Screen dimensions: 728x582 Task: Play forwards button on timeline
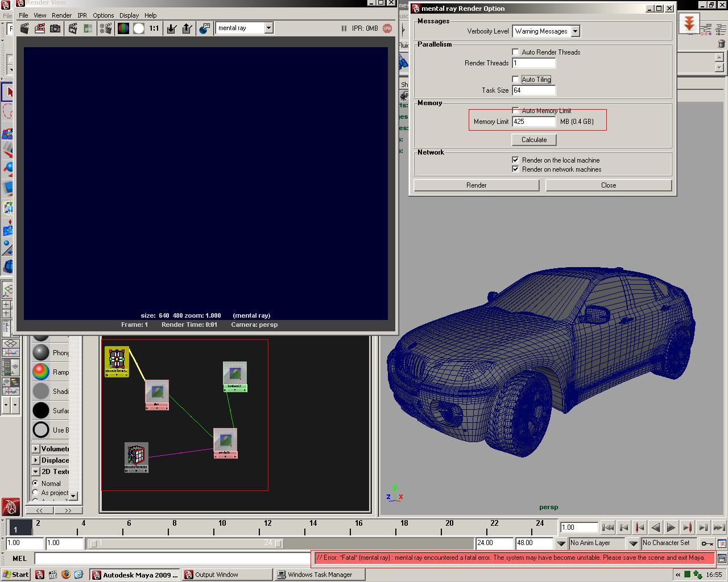tap(671, 527)
